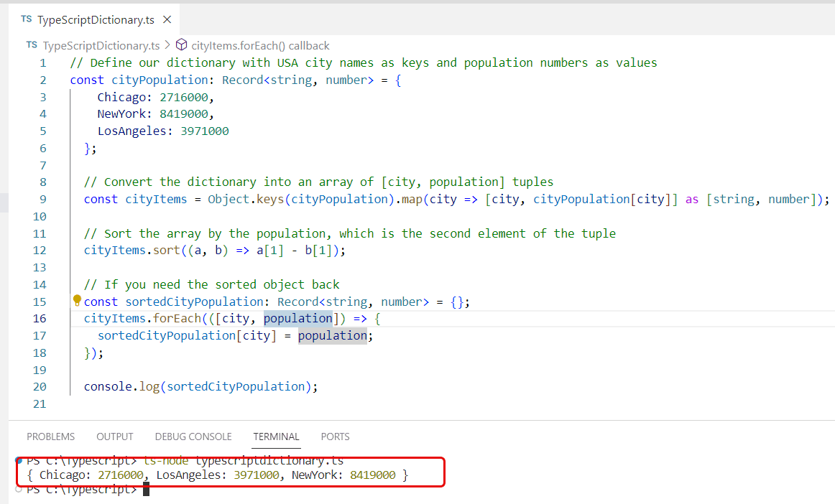This screenshot has width=835, height=504.
Task: Click 'Record<string, number>' on line 2
Action: [x=298, y=80]
